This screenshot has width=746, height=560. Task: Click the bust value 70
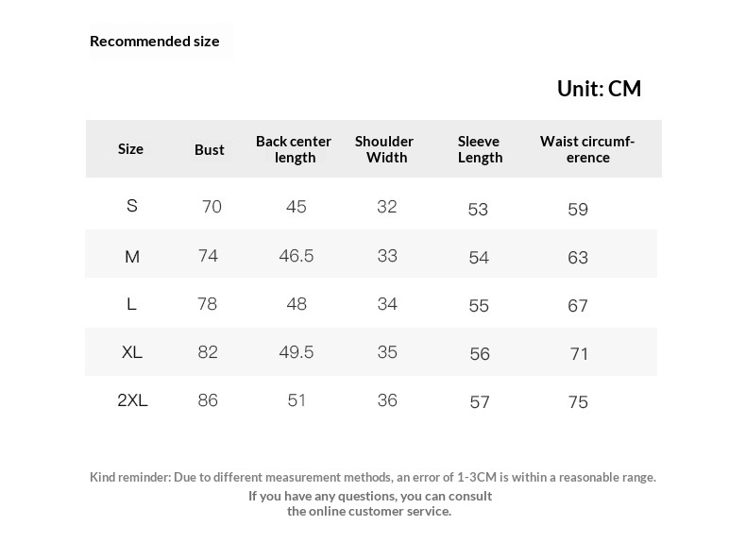(x=212, y=207)
